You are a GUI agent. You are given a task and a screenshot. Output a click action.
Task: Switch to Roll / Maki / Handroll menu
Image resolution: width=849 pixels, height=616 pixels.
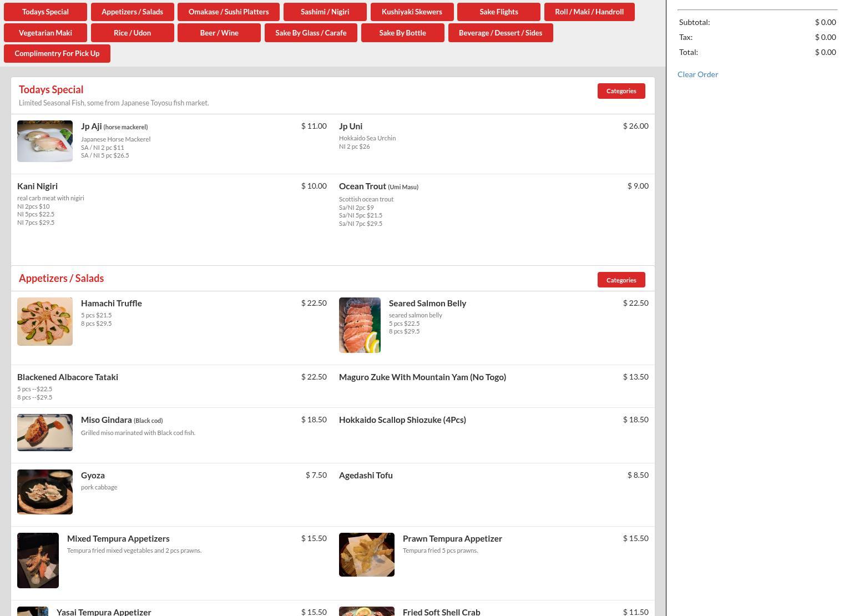[x=589, y=12]
